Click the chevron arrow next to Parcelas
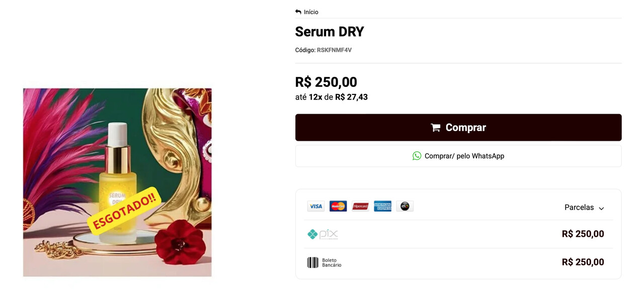The image size is (644, 294). pos(601,208)
